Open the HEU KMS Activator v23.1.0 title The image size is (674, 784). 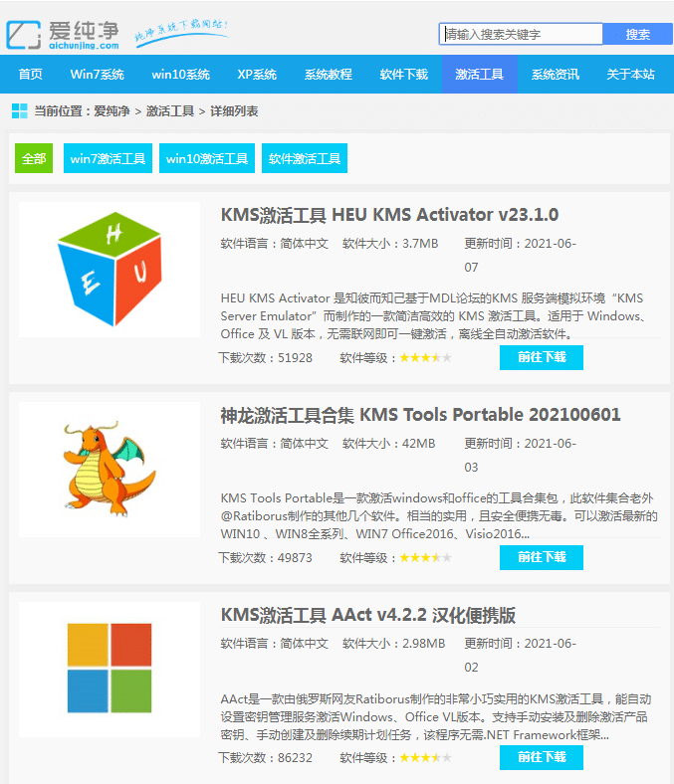389,215
